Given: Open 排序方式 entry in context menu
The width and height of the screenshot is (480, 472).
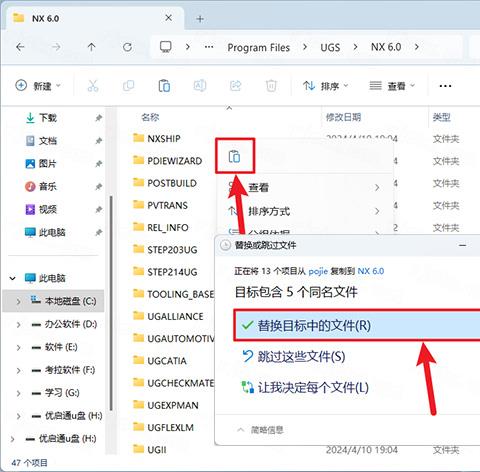Looking at the screenshot, I should click(x=305, y=211).
